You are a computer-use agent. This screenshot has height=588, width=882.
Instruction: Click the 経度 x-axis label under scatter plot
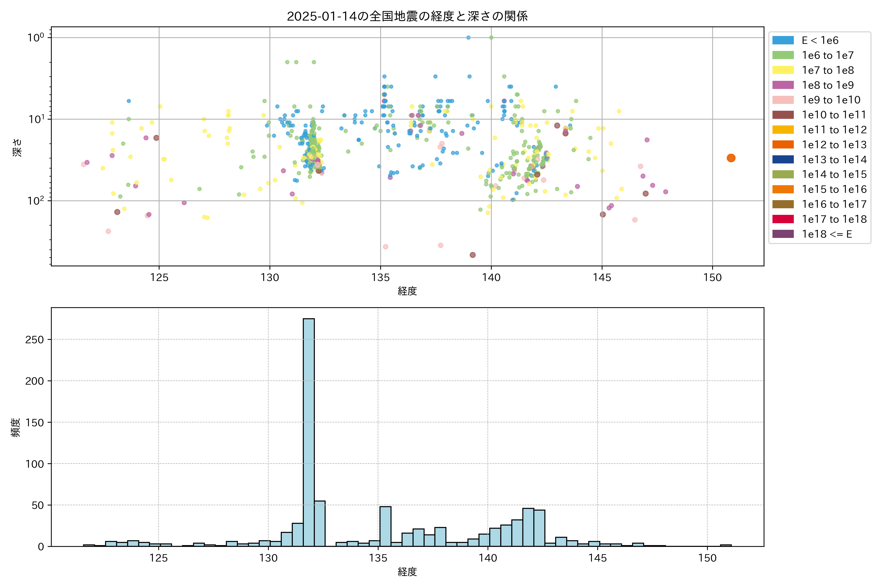[x=407, y=291]
